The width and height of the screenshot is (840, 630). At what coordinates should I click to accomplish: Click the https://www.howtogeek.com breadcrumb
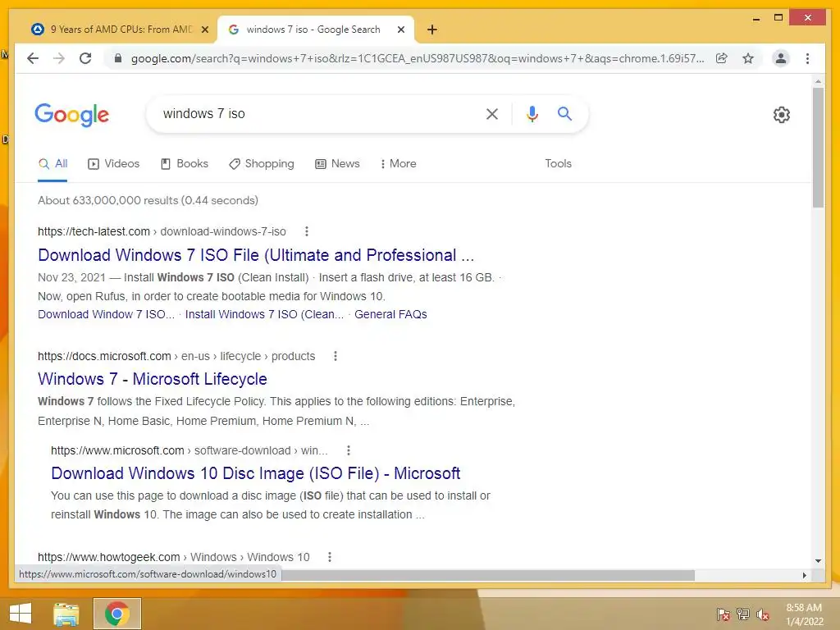[109, 557]
